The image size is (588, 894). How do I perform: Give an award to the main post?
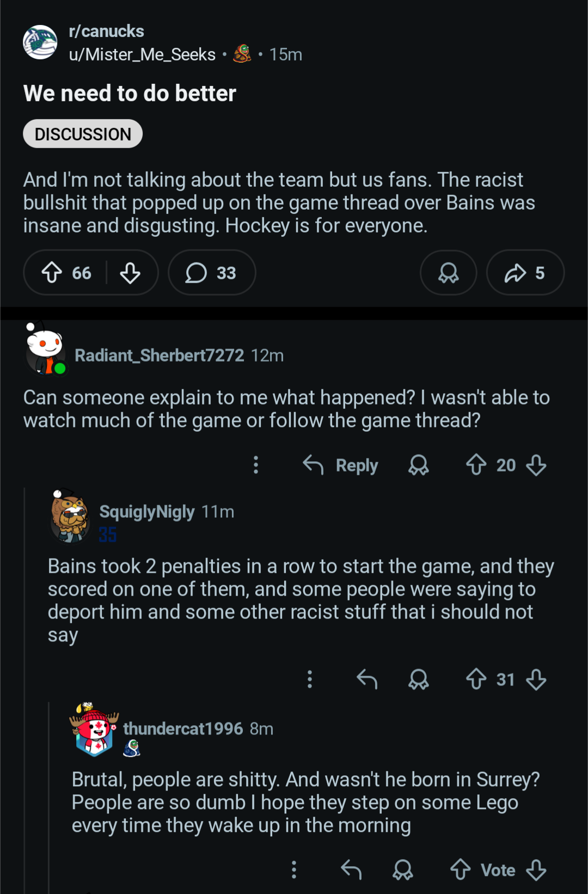(x=448, y=273)
